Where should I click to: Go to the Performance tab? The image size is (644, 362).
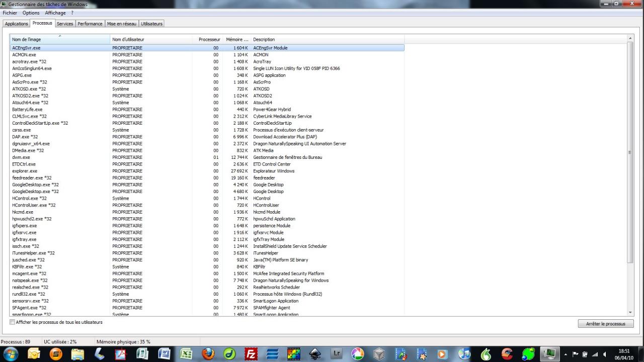(90, 24)
